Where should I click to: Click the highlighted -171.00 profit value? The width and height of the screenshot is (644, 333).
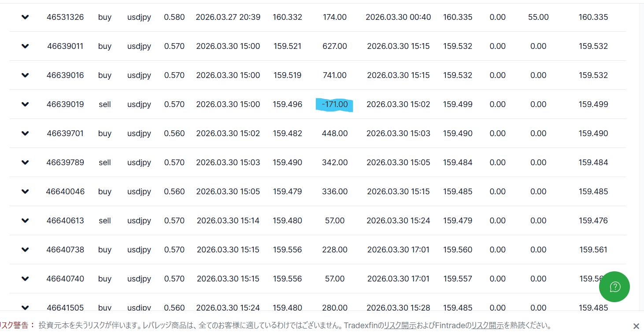coord(334,104)
